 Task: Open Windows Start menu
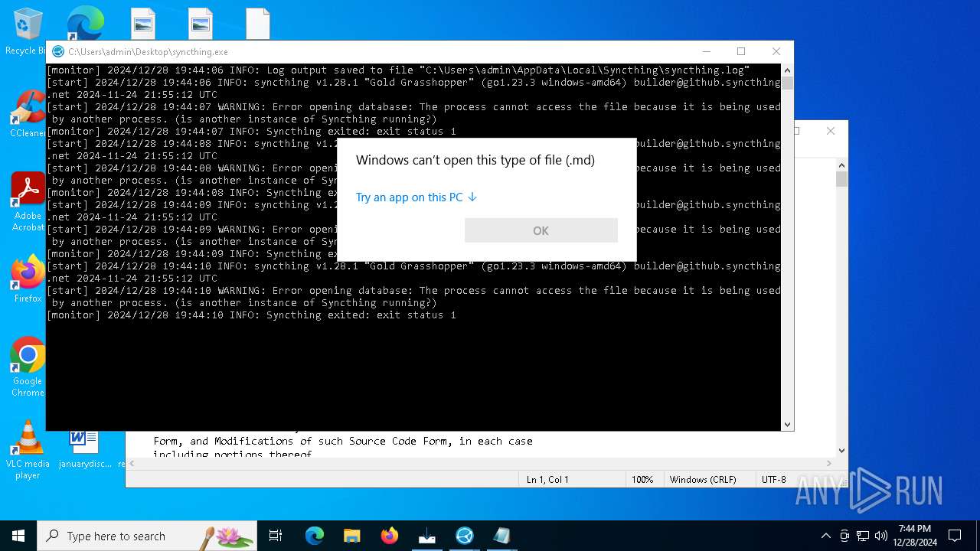pos(18,536)
